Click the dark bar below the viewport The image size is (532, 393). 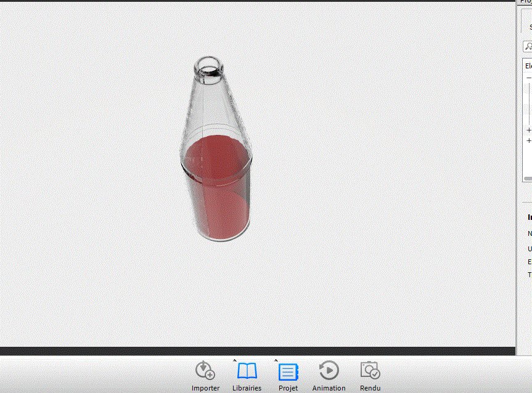(x=258, y=351)
